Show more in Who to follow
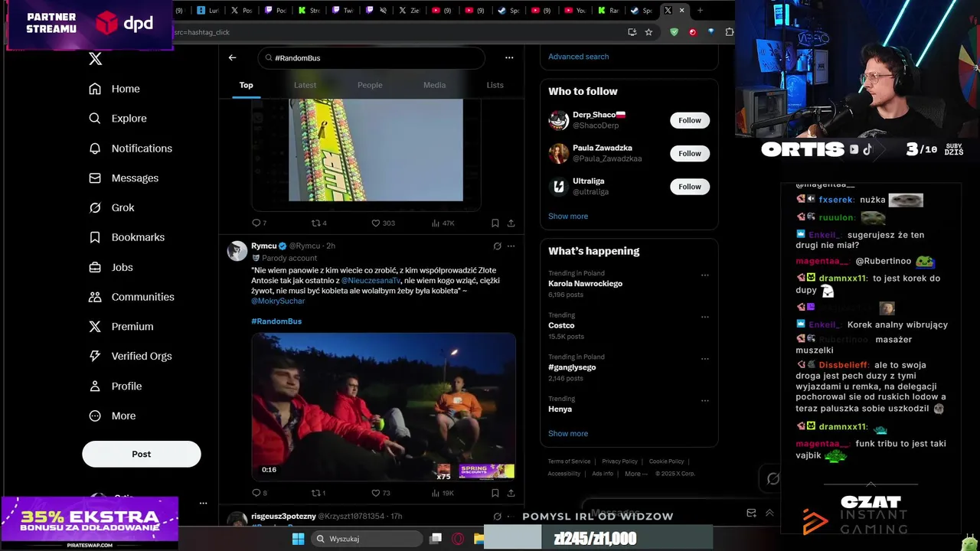 click(x=568, y=217)
